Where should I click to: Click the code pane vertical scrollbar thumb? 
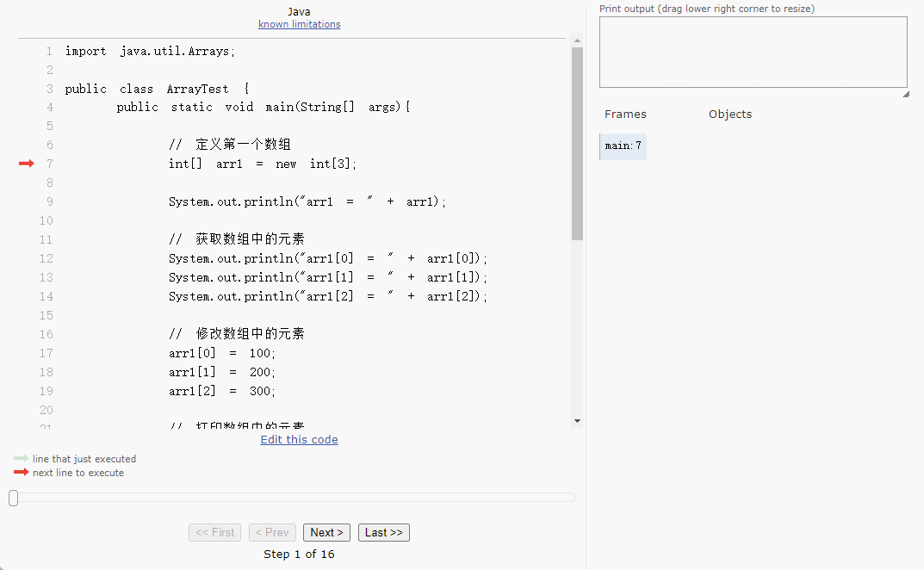[577, 142]
